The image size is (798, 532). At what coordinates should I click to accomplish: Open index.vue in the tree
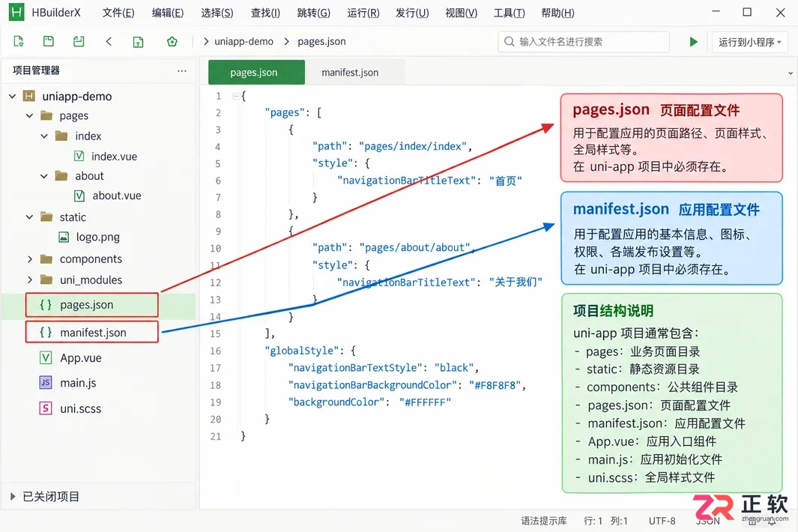(114, 157)
